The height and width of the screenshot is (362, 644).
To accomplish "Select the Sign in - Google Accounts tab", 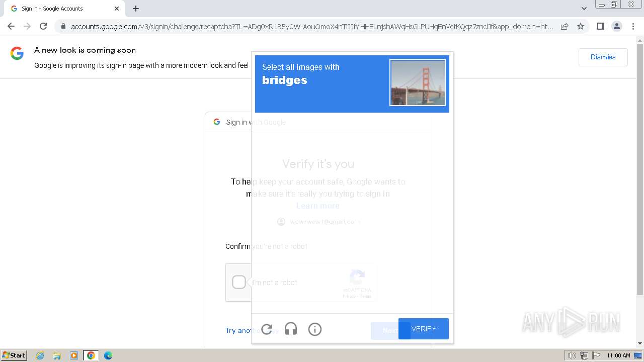I will pyautogui.click(x=63, y=9).
